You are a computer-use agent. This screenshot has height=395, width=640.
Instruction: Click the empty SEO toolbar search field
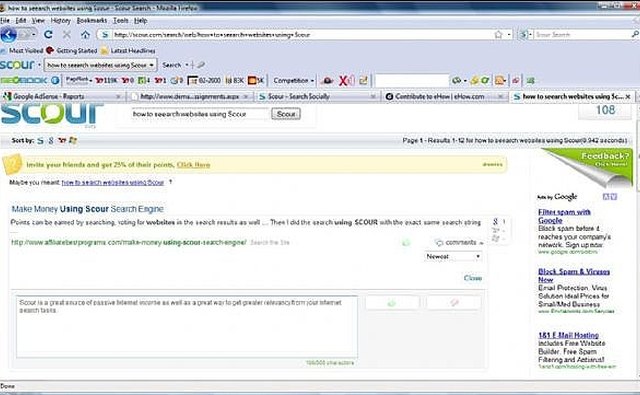click(411, 80)
